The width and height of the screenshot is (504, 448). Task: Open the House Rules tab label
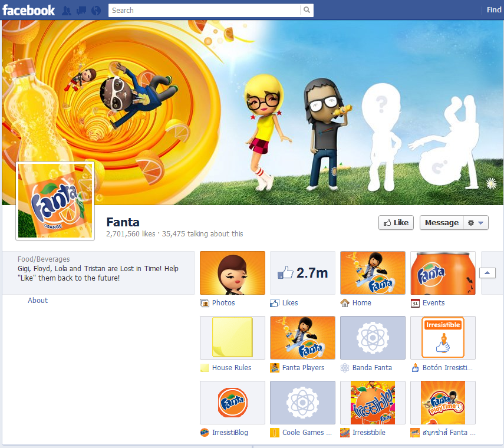coord(232,368)
